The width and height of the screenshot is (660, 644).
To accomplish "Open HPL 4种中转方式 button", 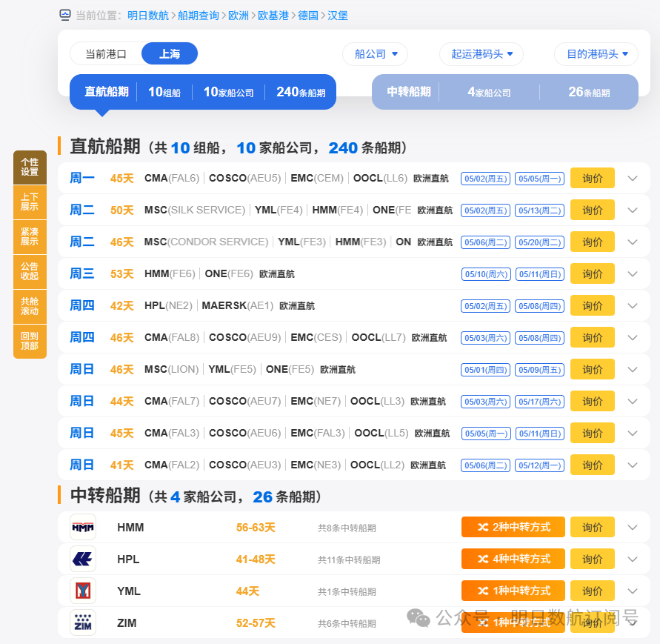I will click(x=513, y=560).
